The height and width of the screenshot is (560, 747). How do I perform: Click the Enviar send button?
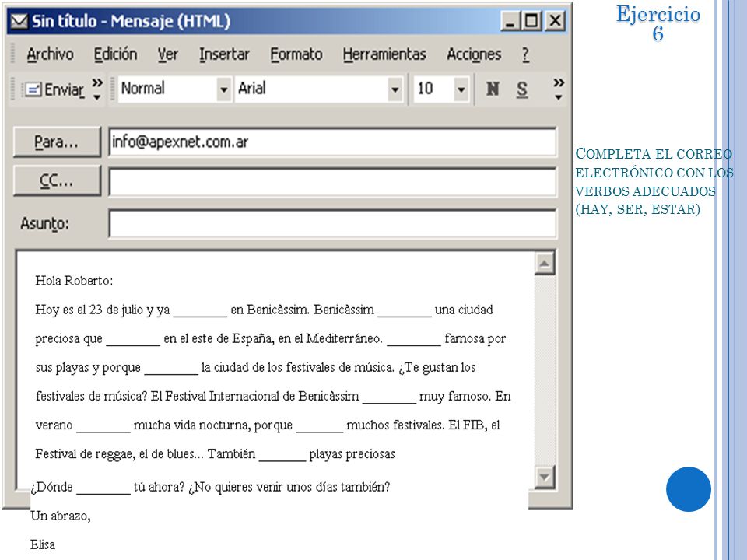pos(54,89)
